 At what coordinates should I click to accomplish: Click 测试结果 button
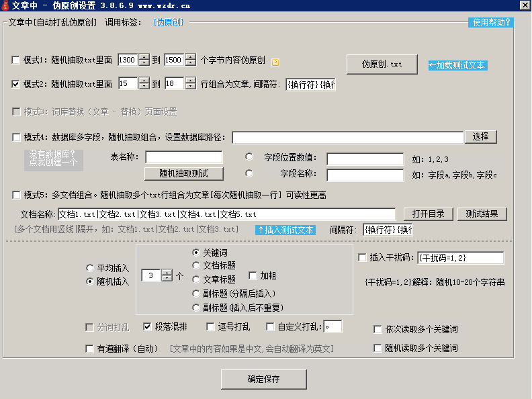(482, 214)
